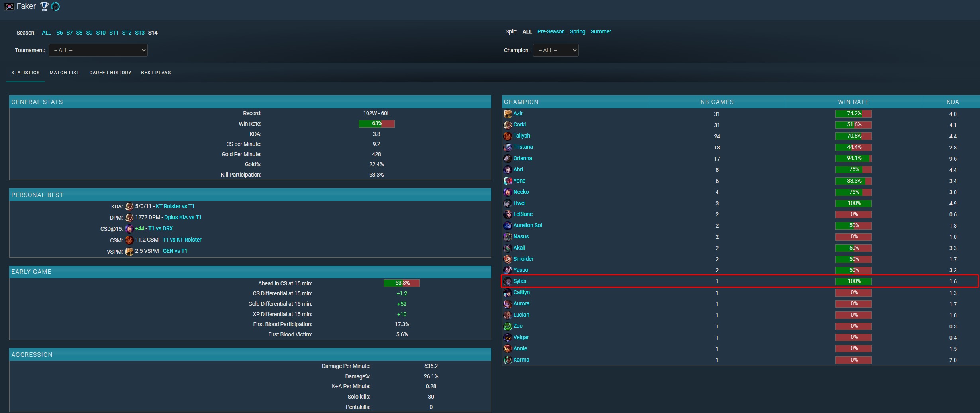The image size is (980, 413).
Task: Select the ALL seasons filter
Action: point(47,33)
